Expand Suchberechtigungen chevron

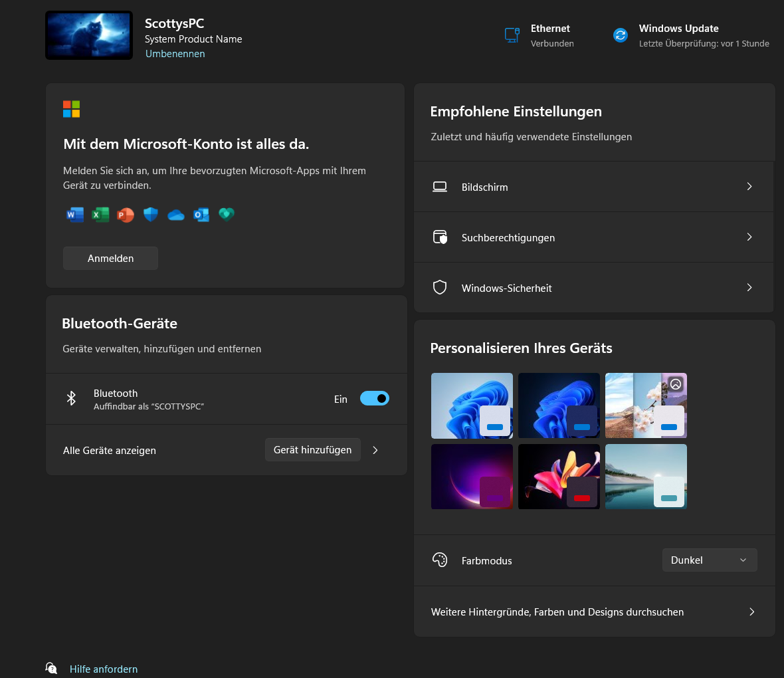click(749, 237)
